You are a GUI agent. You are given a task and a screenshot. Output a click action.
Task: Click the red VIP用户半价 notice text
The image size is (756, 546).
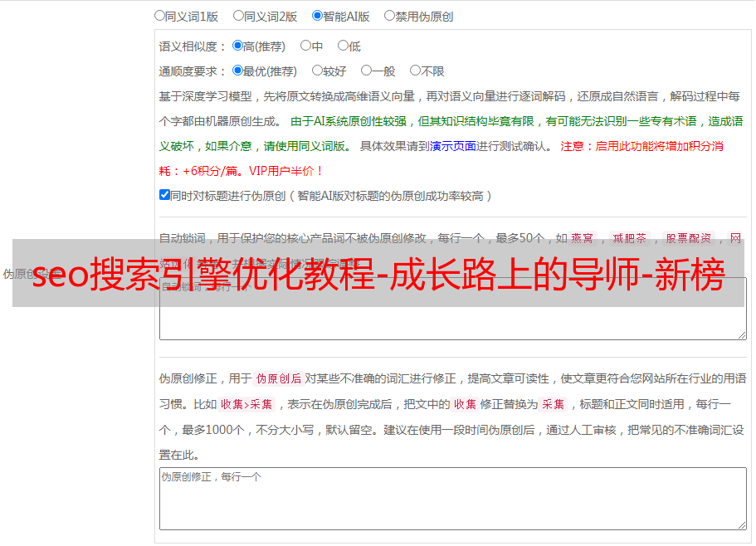point(285,171)
